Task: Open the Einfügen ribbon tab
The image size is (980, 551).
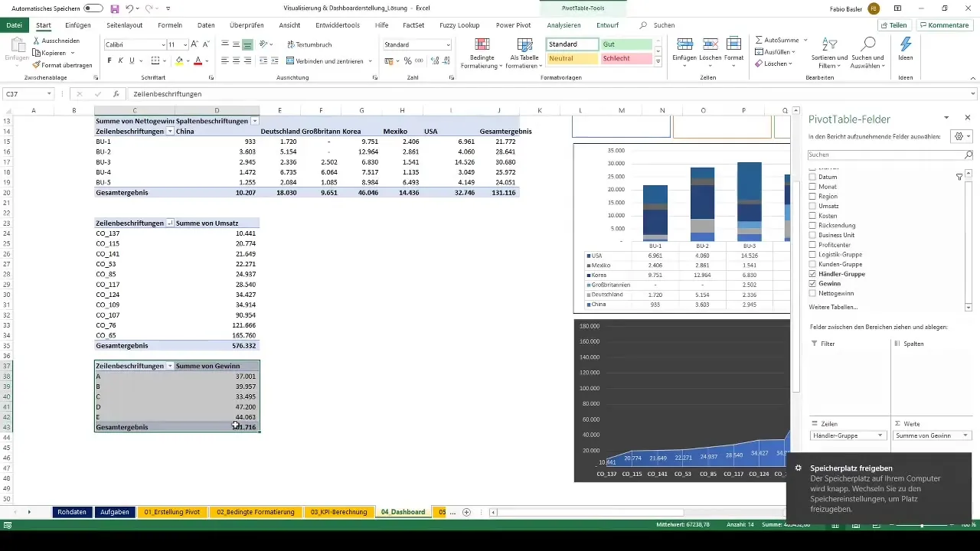Action: pyautogui.click(x=78, y=25)
